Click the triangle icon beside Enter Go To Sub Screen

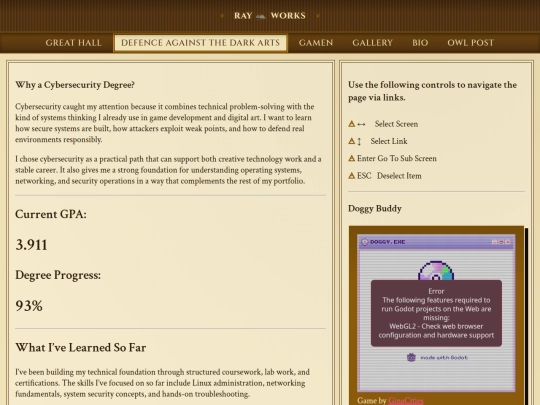coord(351,158)
